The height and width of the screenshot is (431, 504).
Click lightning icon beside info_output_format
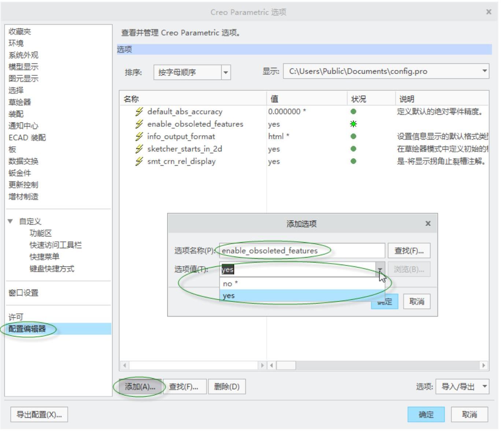[x=139, y=136]
